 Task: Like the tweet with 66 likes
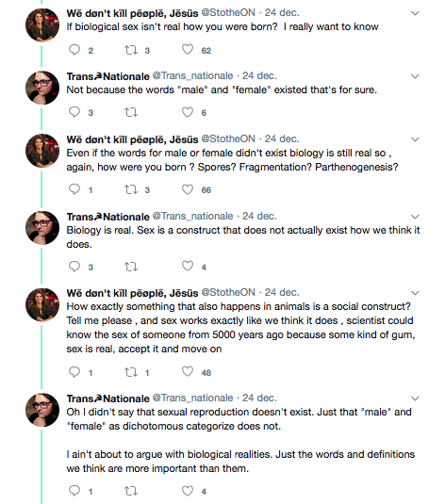[188, 189]
